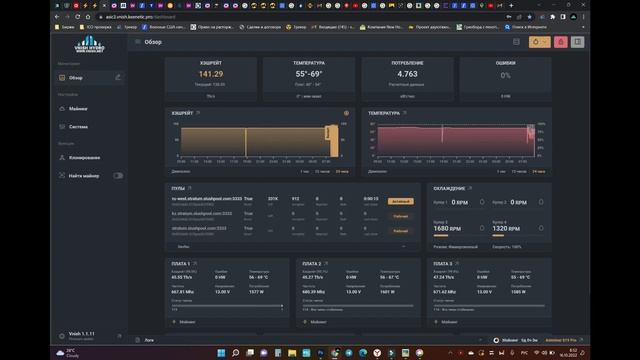The image size is (640, 360).
Task: Click the red lock button in header
Action: coord(561,42)
